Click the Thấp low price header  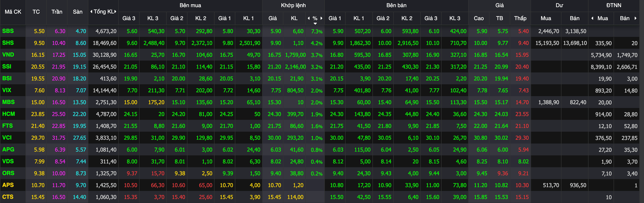pos(520,18)
